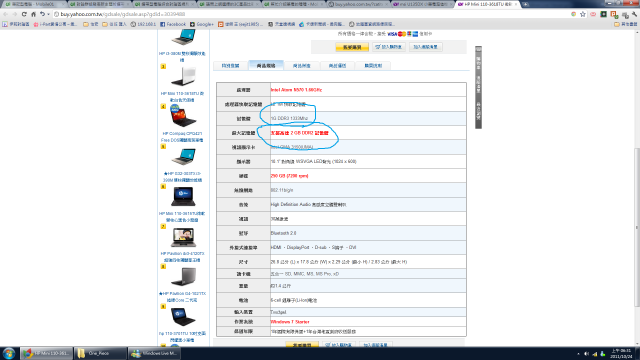Screen dimensions: 640x360
Task: Select the highlighted product specification tab
Action: click(x=266, y=65)
